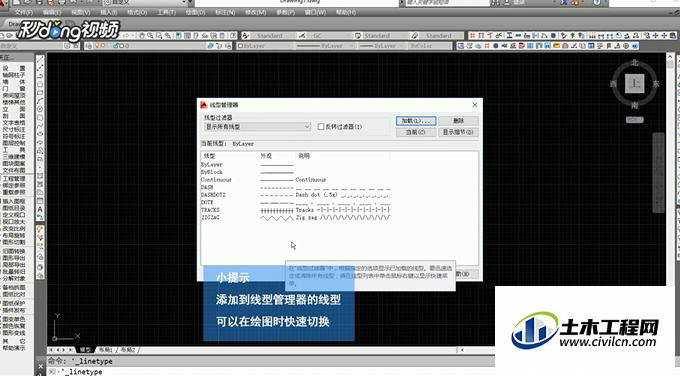Click the 改变比例 sidebar command
Screen dimensions: 680x376
(14, 228)
